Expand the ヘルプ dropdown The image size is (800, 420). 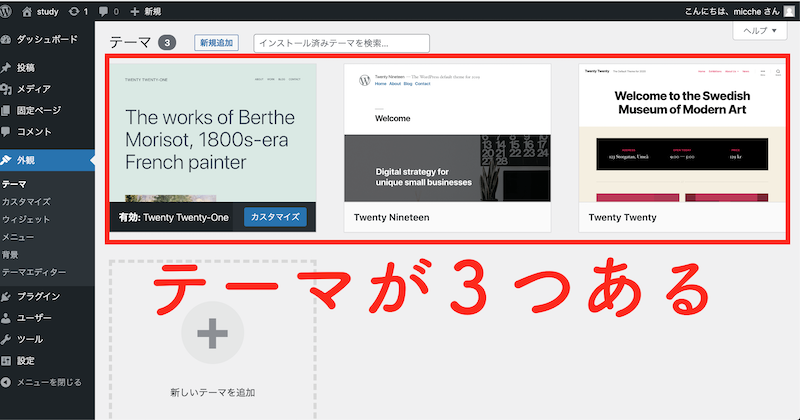click(760, 31)
